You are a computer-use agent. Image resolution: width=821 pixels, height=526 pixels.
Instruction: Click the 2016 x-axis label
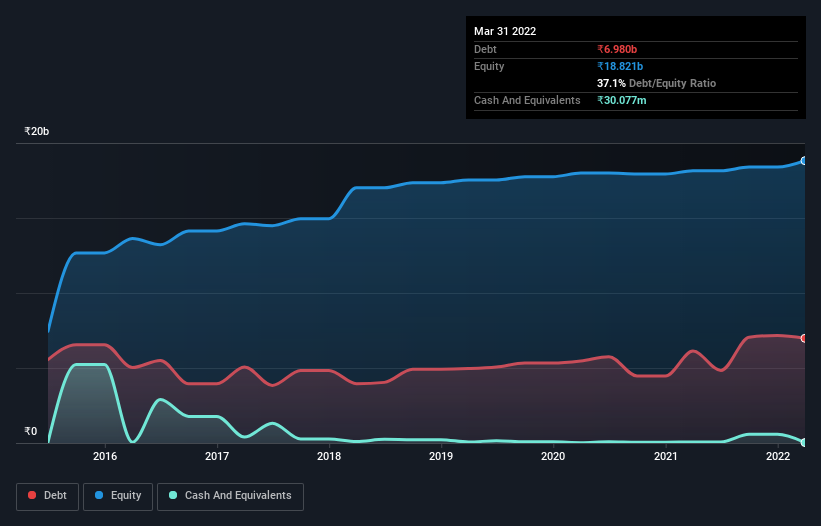105,456
